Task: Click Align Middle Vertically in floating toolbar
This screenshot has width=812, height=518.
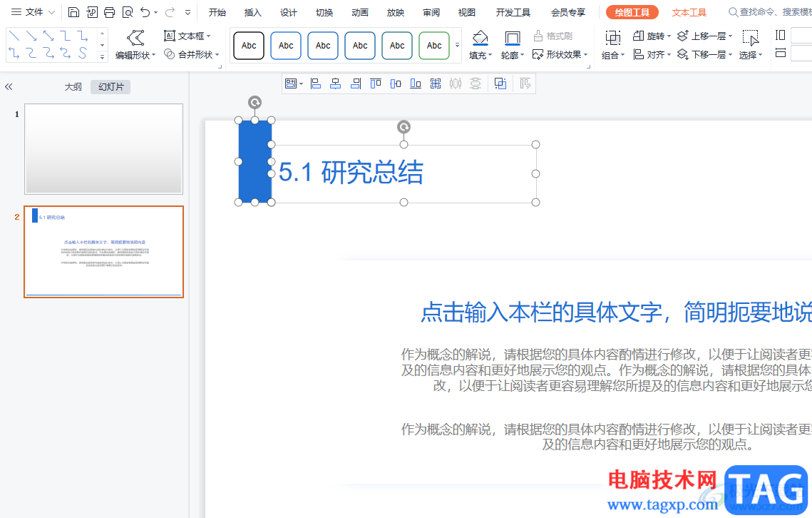Action: click(396, 83)
